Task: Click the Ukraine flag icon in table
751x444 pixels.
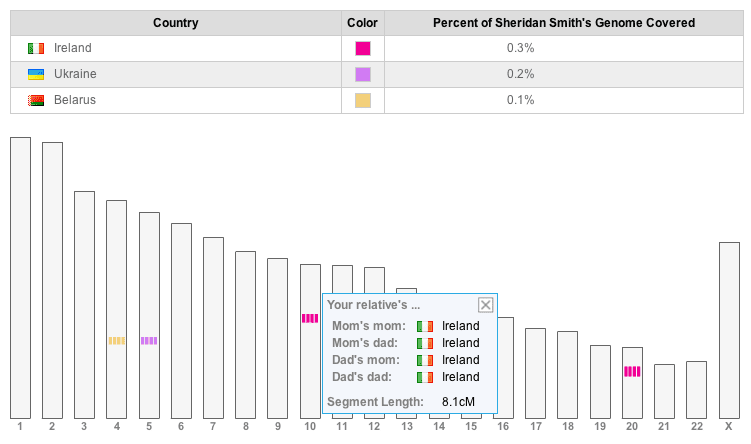Action: pyautogui.click(x=36, y=74)
